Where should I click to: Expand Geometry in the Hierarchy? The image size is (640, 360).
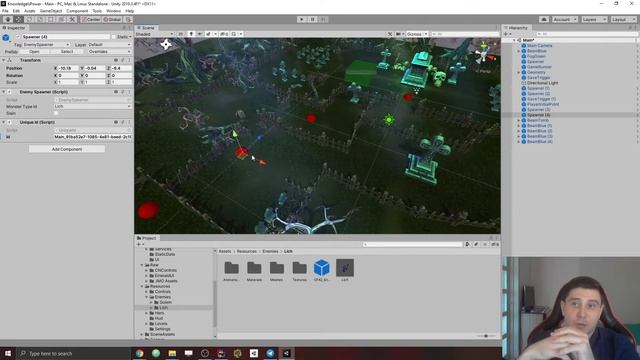pos(519,72)
